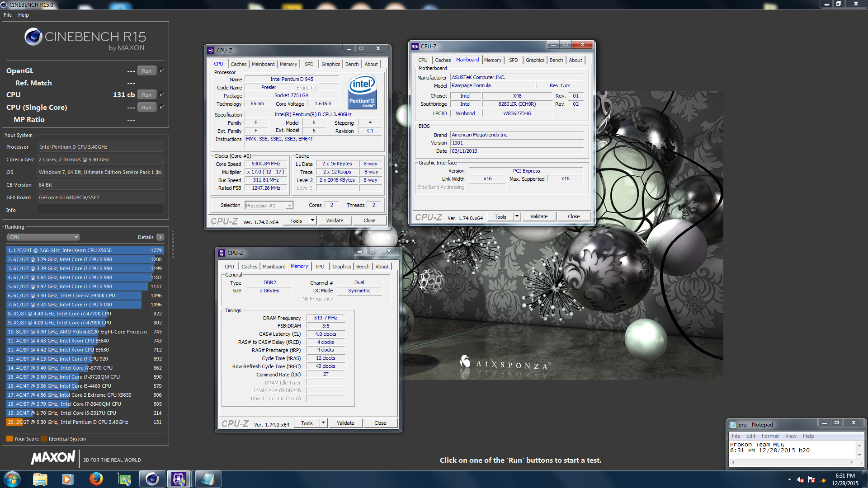Click the Cinebench title bar app icon
This screenshot has width=868, height=488.
(4, 5)
